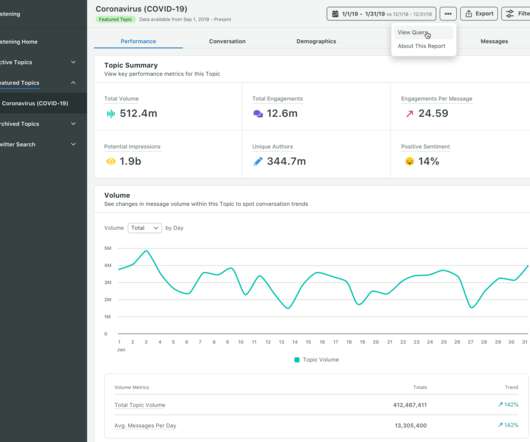Click the filter sliders icon
This screenshot has width=530, height=442.
pyautogui.click(x=509, y=14)
